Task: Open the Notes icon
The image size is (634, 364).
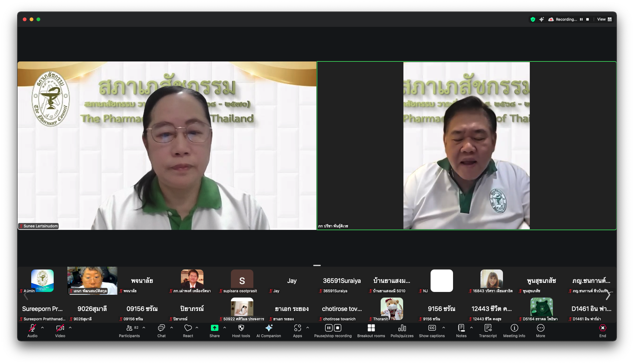Action: click(461, 328)
